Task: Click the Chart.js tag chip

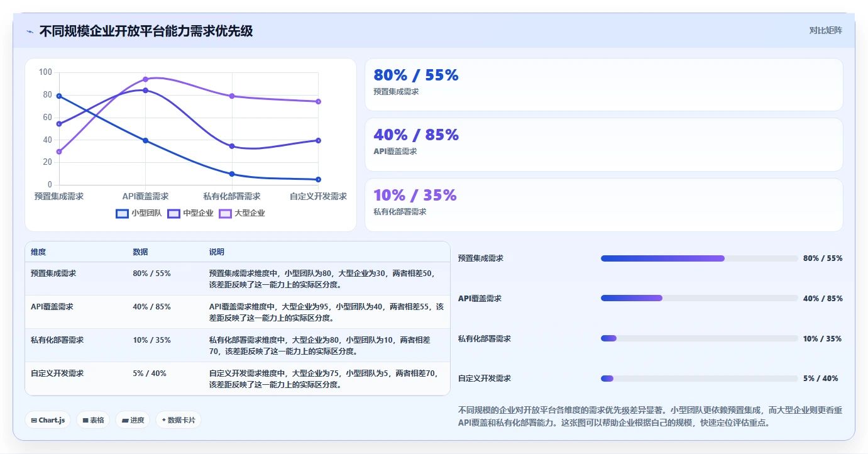Action: click(x=48, y=420)
